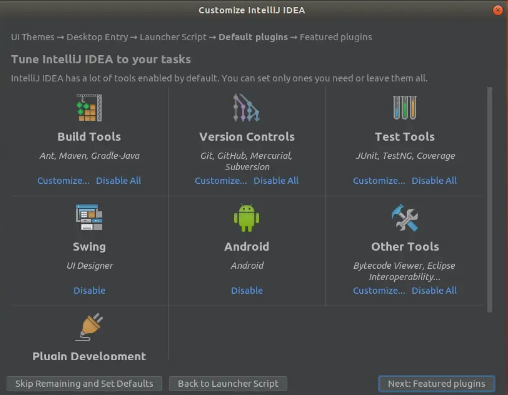This screenshot has height=395, width=508.
Task: Select the Test Tools heading
Action: (x=405, y=137)
